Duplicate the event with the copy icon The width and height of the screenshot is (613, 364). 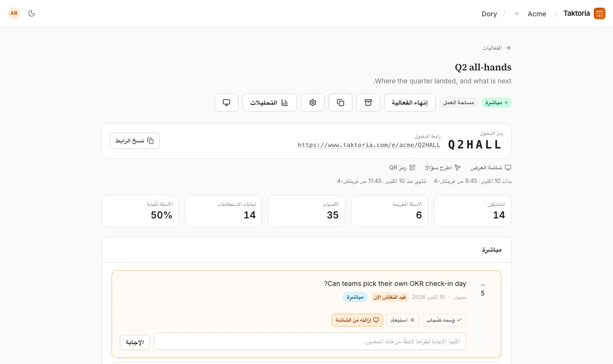341,102
